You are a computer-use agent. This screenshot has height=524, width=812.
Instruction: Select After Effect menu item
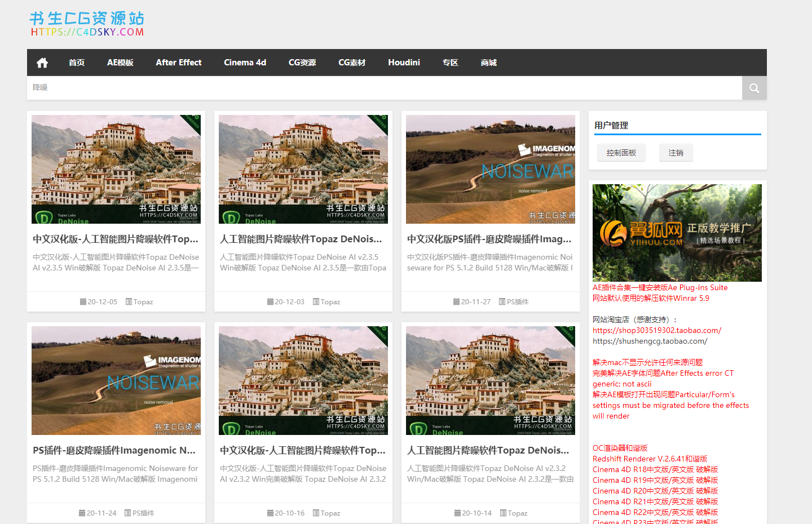[x=179, y=63]
